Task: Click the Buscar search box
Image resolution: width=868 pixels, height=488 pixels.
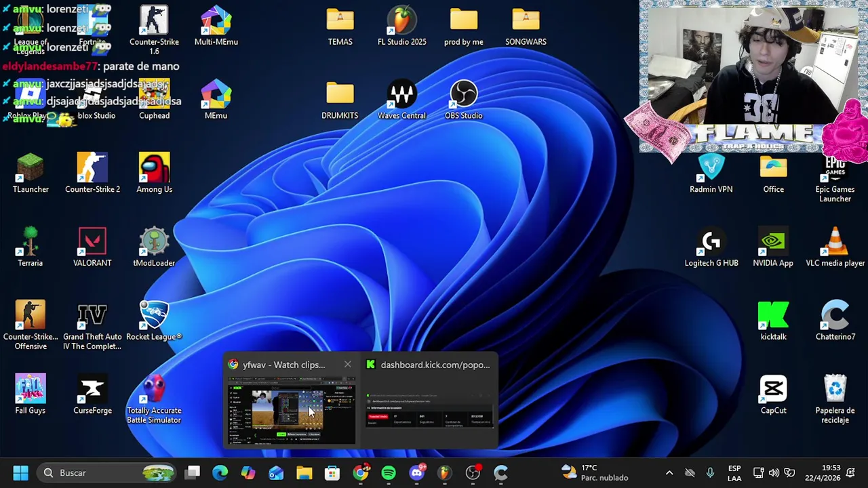Action: pyautogui.click(x=107, y=473)
